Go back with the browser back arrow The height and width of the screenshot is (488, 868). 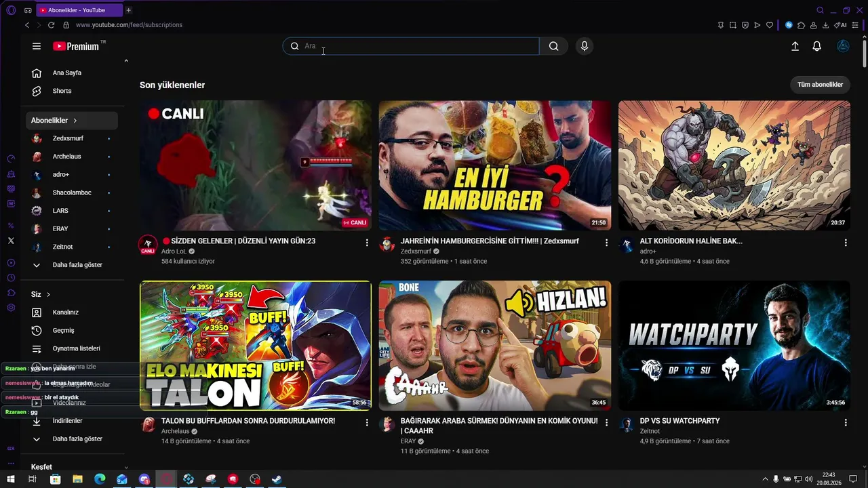pyautogui.click(x=27, y=25)
